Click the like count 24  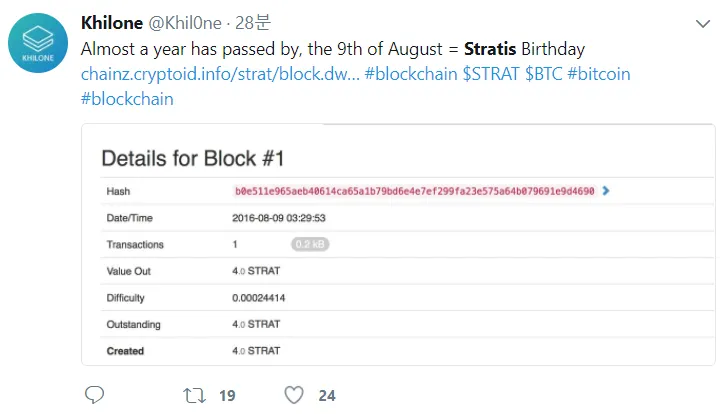[327, 396]
